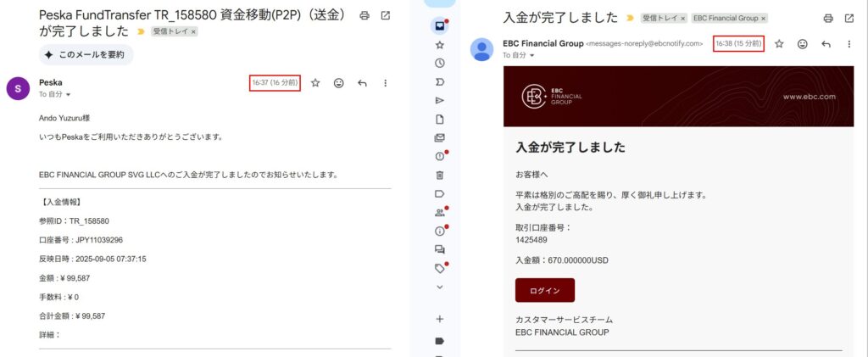The width and height of the screenshot is (868, 357).
Task: Print the Peska FundTransfer email
Action: [364, 15]
